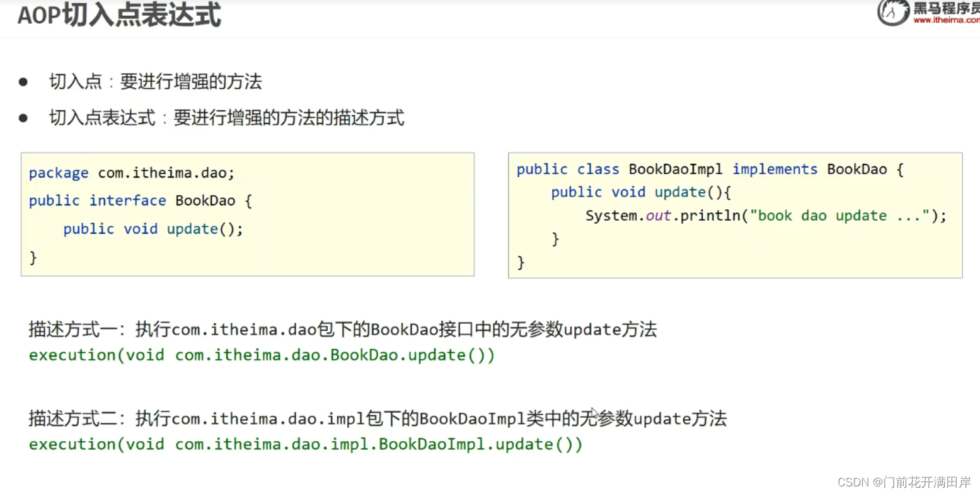Click the "描述方式二" description sentence
Image resolution: width=980 pixels, height=494 pixels.
click(378, 418)
